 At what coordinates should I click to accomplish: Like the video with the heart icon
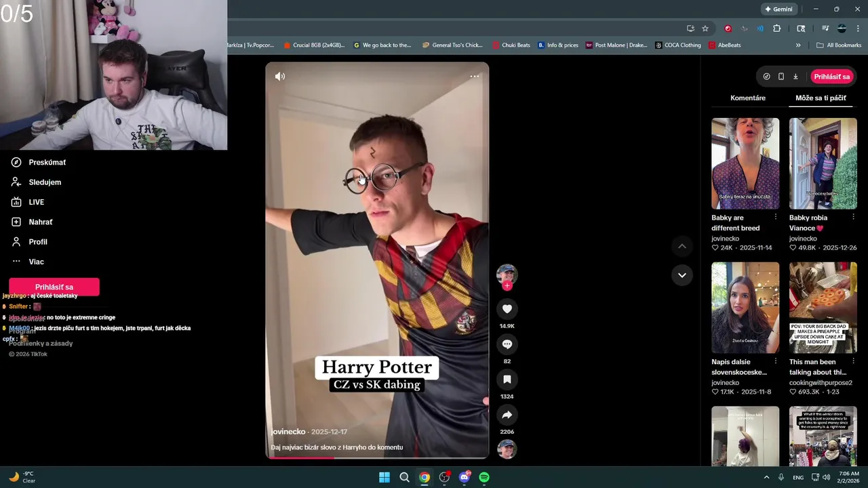point(507,309)
